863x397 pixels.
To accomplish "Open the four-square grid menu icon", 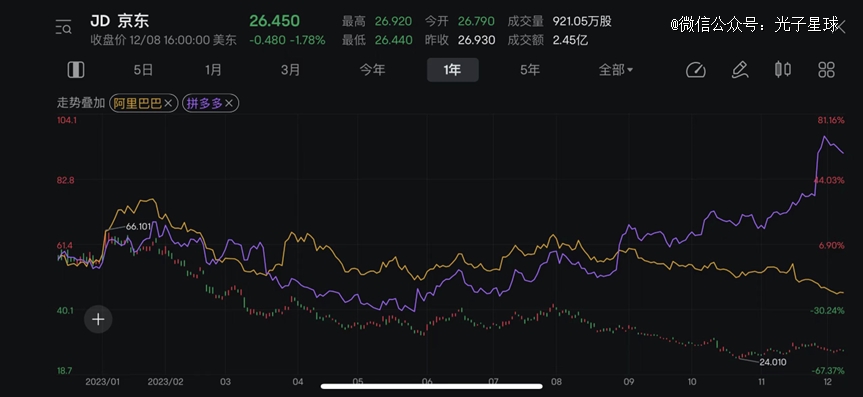I will point(827,70).
